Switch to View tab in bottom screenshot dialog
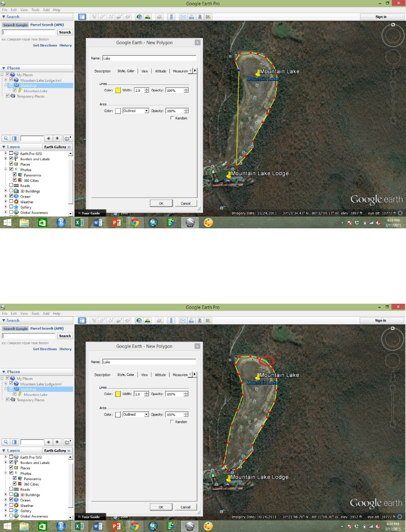The width and height of the screenshot is (406, 532). 144,375
